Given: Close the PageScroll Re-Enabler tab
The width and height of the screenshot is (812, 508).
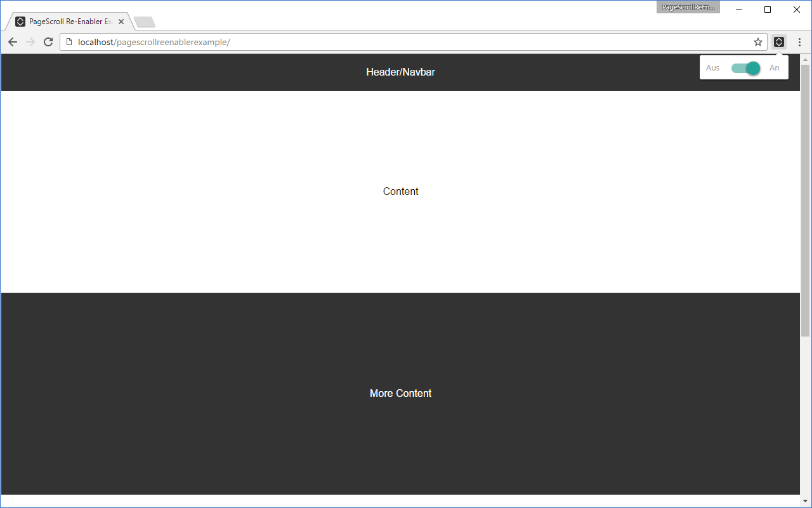Looking at the screenshot, I should (x=121, y=22).
